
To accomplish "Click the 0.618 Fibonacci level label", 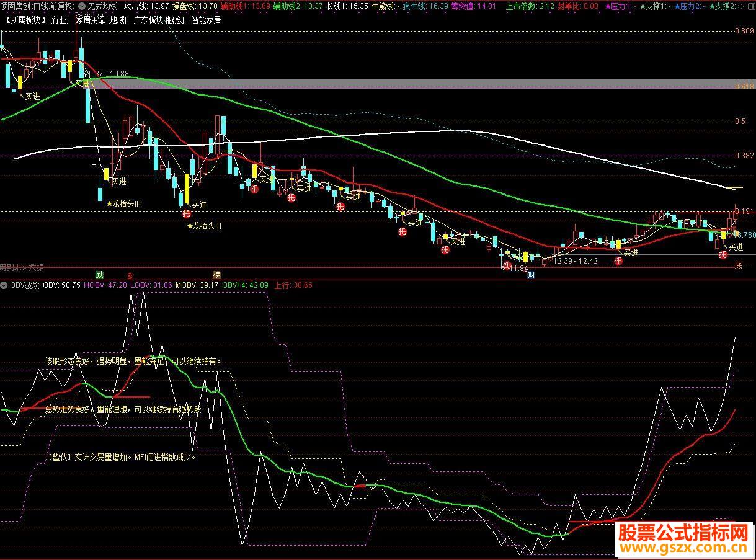I will pyautogui.click(x=744, y=87).
